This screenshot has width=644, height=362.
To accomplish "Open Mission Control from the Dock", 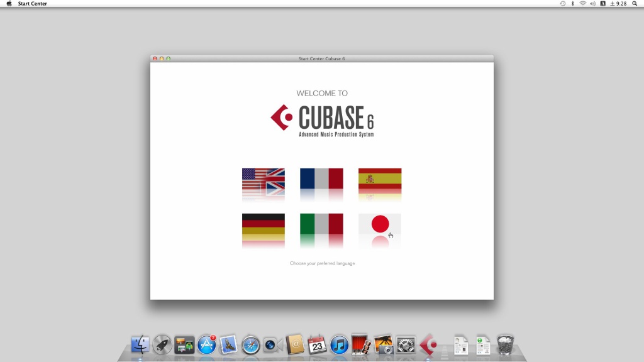I will 184,345.
